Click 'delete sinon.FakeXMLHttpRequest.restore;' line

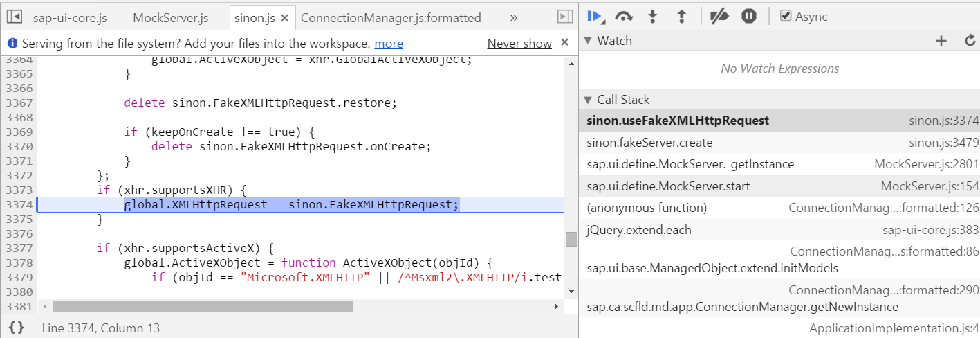(261, 103)
